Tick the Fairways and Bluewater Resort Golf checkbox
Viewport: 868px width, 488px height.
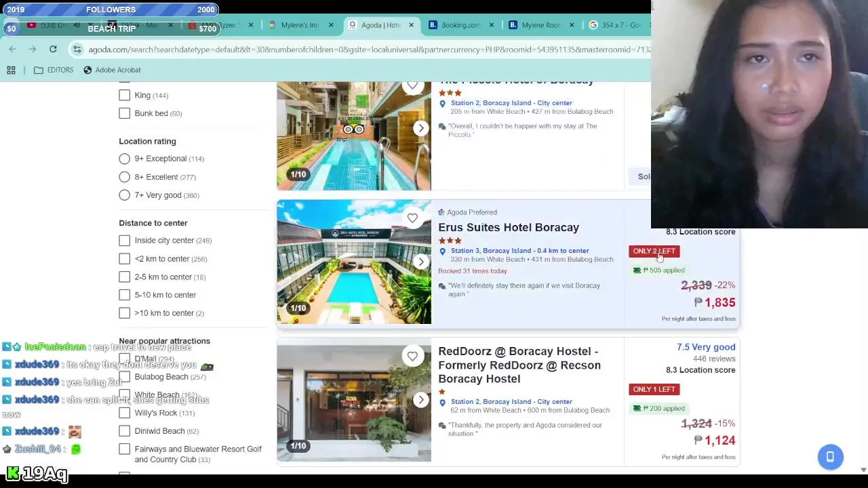[125, 449]
